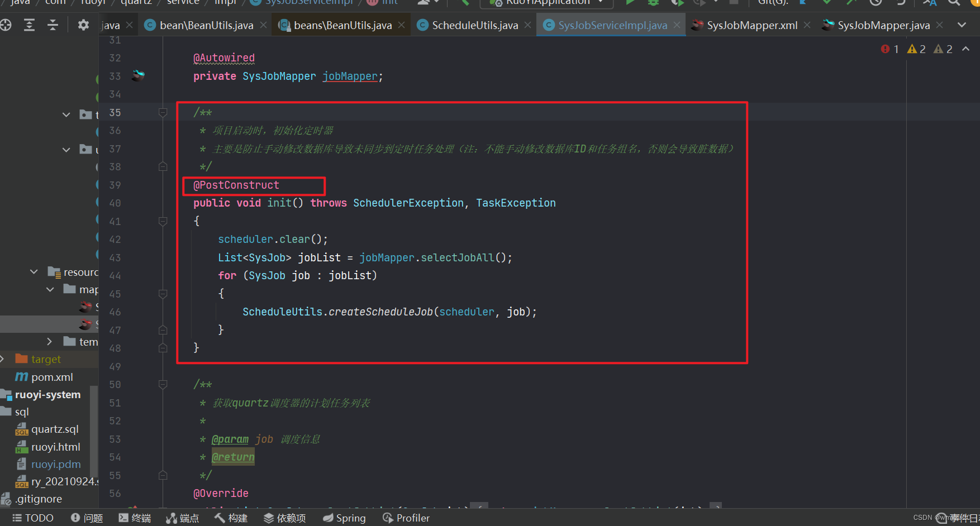Fold the Javadoc comment at line 35
The width and height of the screenshot is (980, 526).
[x=163, y=113]
